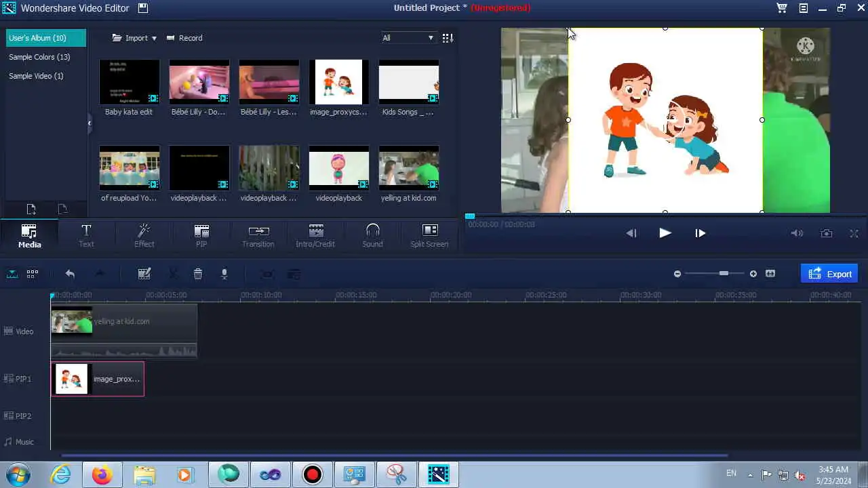Image resolution: width=868 pixels, height=488 pixels.
Task: Delete selected clip with trash icon
Action: point(198,274)
